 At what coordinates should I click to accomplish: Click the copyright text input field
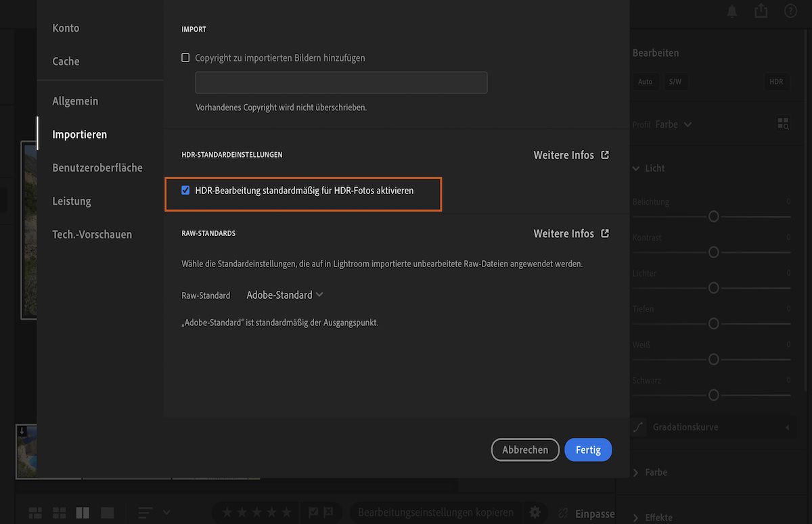pyautogui.click(x=340, y=82)
